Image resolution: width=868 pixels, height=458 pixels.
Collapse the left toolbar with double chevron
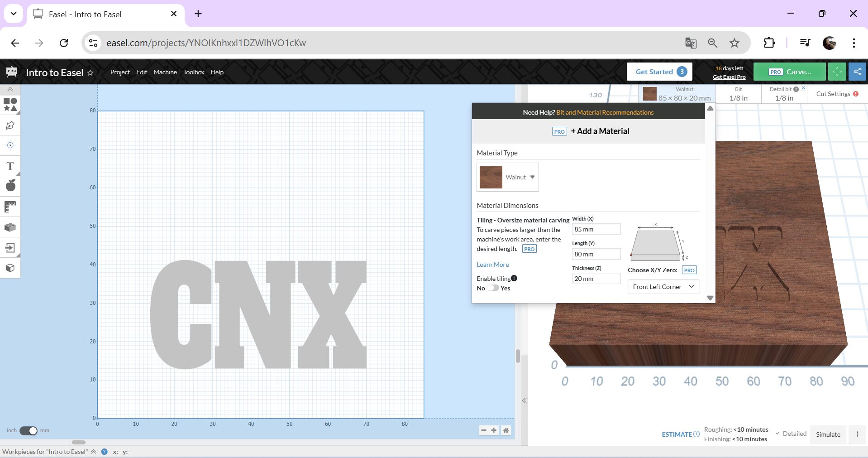point(10,89)
